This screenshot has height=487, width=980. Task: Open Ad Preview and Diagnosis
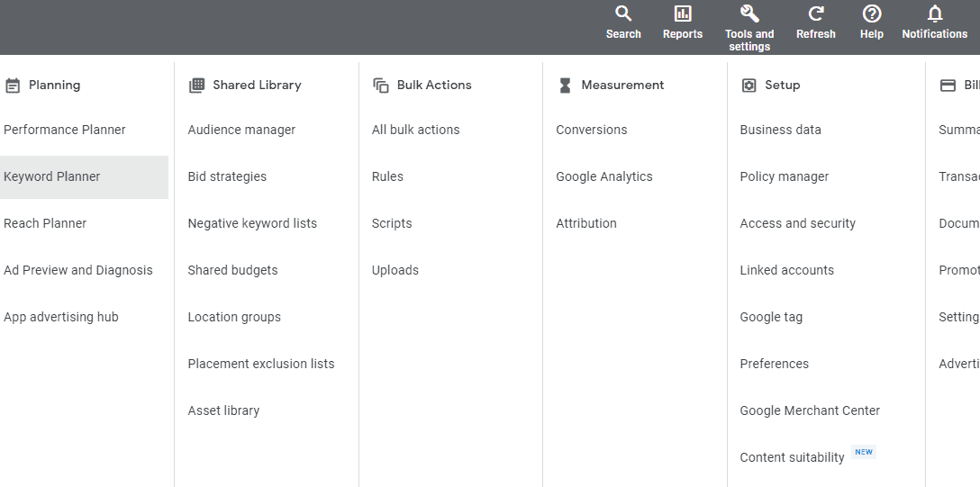click(78, 270)
